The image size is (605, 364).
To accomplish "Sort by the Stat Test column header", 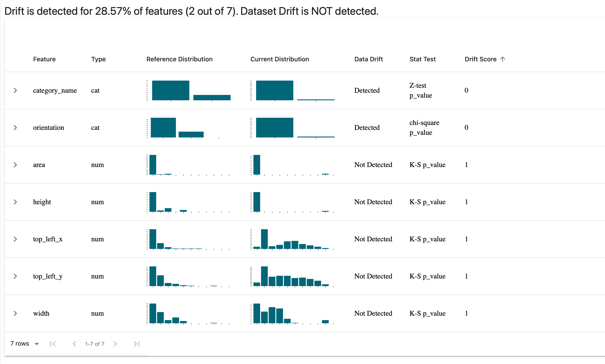I will coord(422,59).
